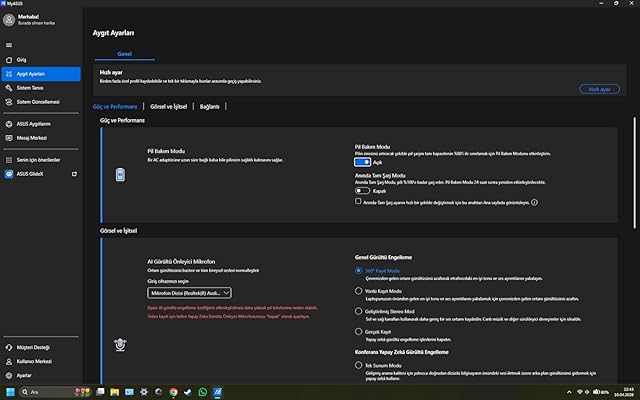Switch to Görsel ve İşitsel section tab
The image size is (640, 400).
click(168, 107)
